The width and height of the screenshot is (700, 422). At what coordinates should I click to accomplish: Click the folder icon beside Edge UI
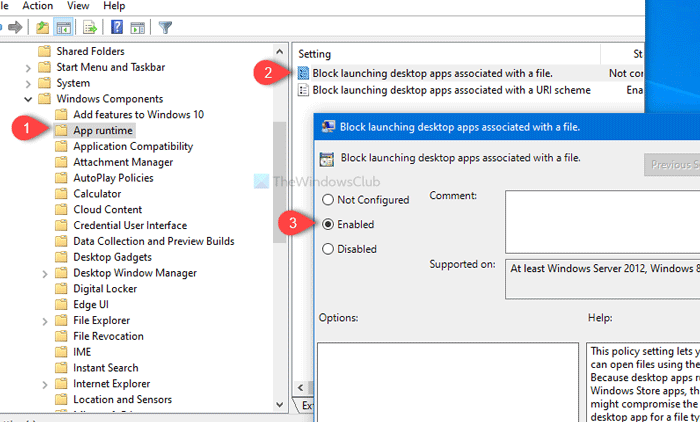(x=61, y=305)
